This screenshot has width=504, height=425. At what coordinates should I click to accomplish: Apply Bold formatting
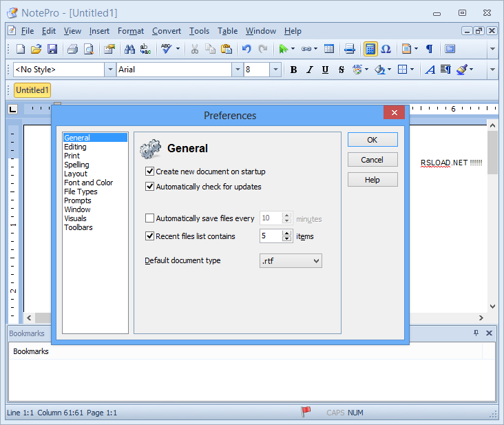tap(293, 70)
